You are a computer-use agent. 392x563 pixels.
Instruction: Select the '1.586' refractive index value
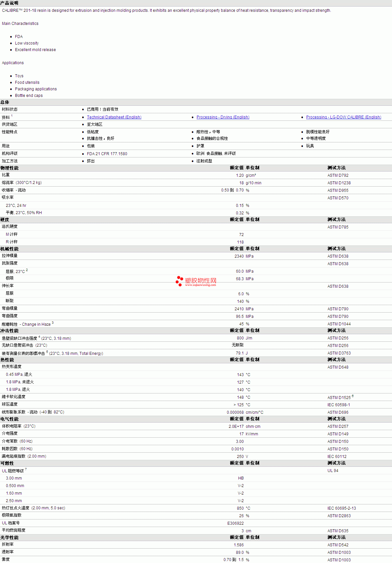pyautogui.click(x=239, y=545)
